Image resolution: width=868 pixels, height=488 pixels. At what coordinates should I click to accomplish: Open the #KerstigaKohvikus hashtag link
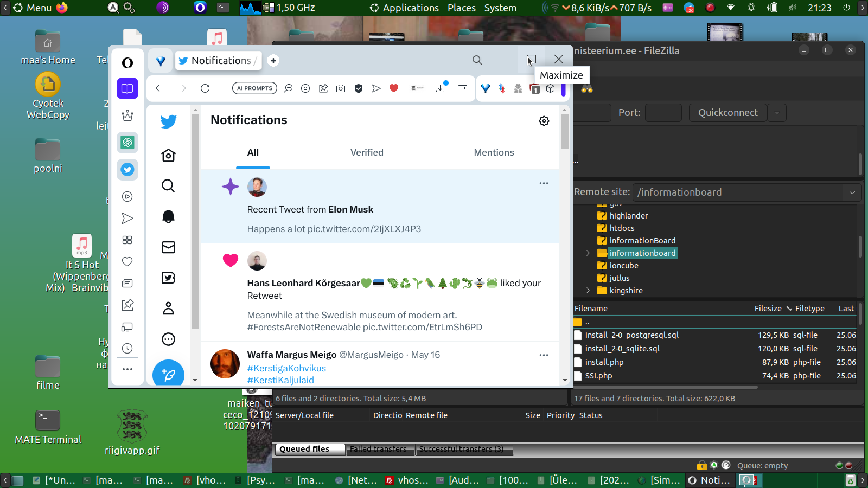click(286, 368)
